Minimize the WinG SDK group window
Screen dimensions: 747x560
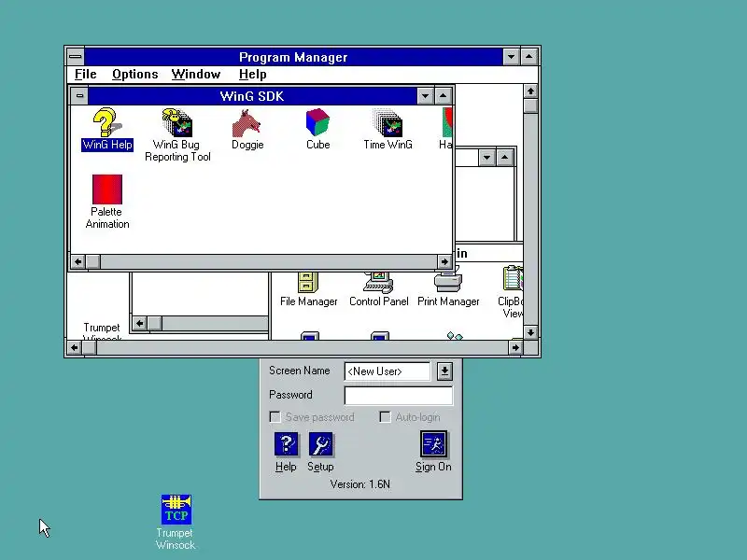coord(425,96)
